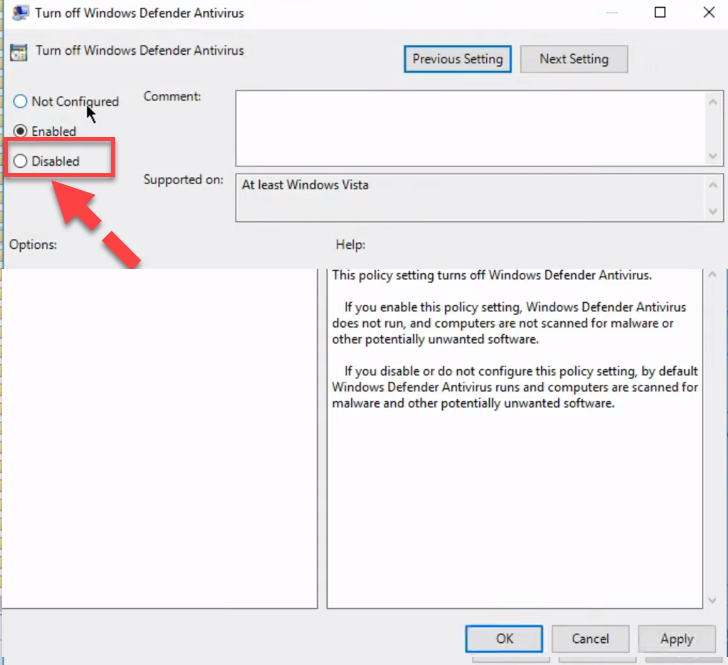Minimize the policy dialog window

612,12
